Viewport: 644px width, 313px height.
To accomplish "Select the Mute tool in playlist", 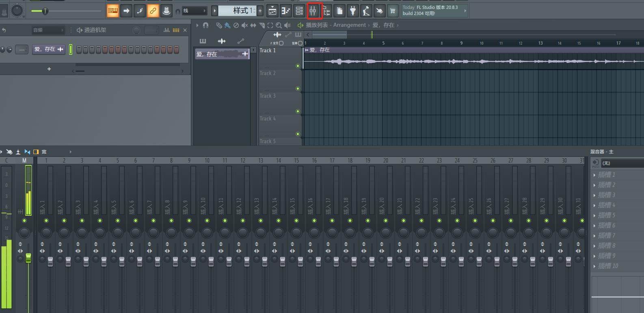I will click(x=244, y=25).
